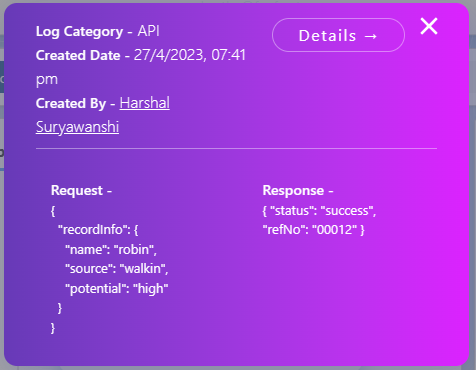Select the "name": "robin" request line
The image size is (476, 370).
click(x=111, y=249)
